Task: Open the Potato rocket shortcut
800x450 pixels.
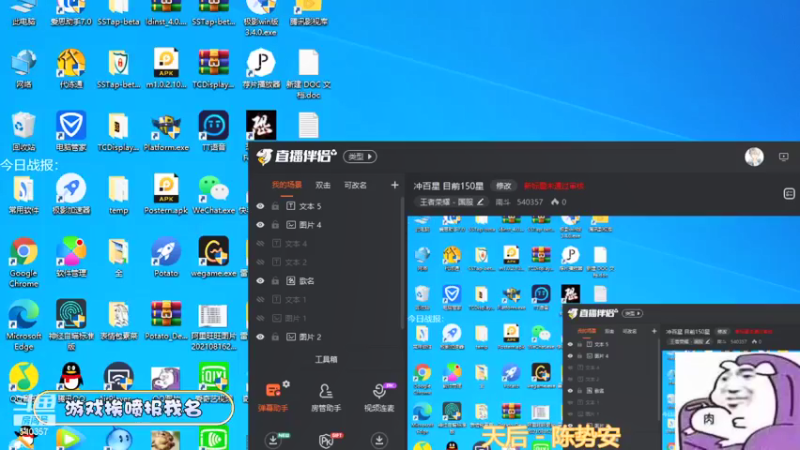Action: click(166, 257)
